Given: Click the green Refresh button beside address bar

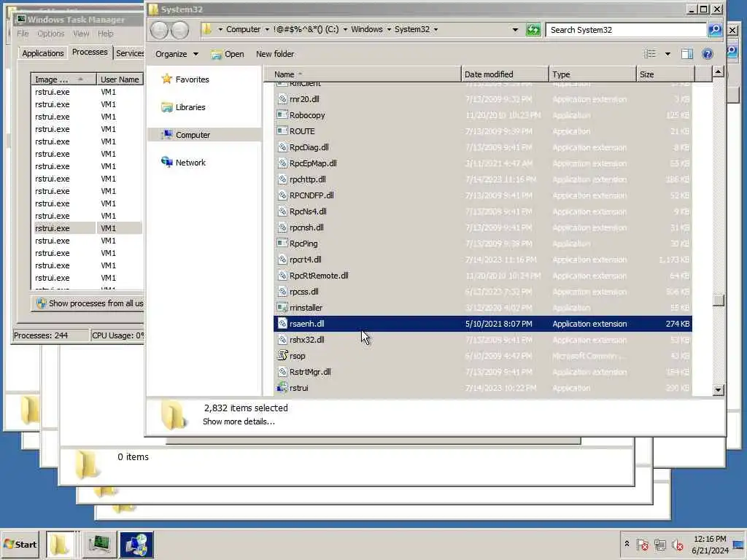Looking at the screenshot, I should click(533, 30).
